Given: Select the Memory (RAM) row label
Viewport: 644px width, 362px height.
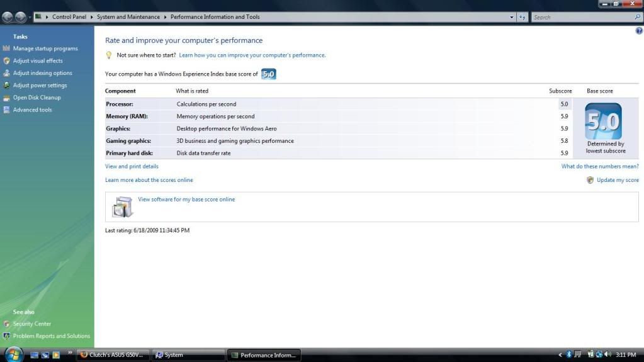Looking at the screenshot, I should [x=127, y=116].
